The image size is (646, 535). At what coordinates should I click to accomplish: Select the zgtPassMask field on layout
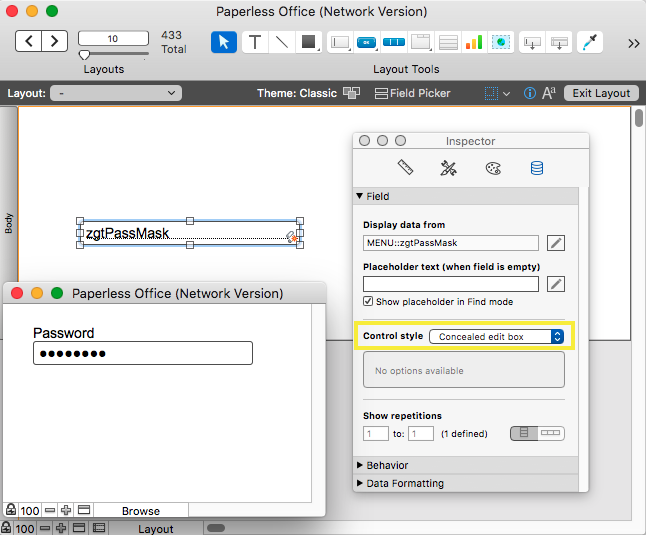pyautogui.click(x=190, y=233)
